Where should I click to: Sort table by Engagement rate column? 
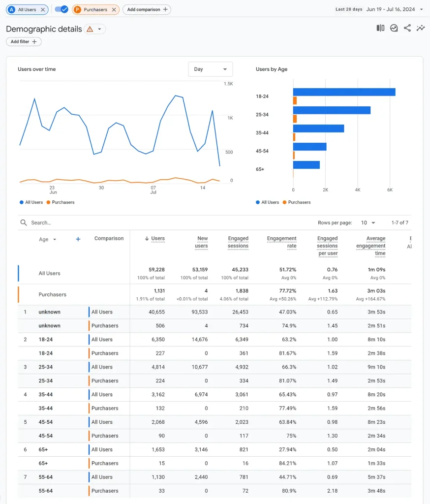[x=282, y=242]
